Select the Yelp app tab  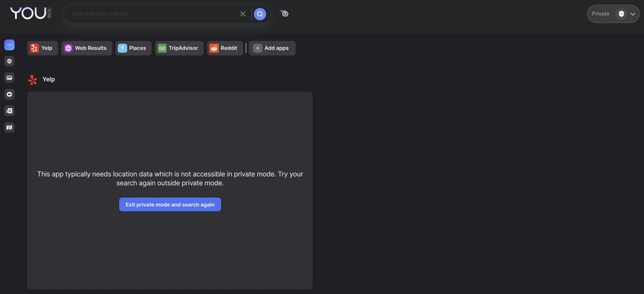(x=42, y=48)
